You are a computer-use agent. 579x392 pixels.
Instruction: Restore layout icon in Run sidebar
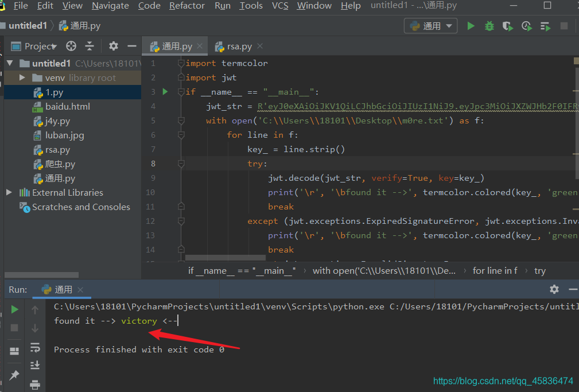pyautogui.click(x=14, y=351)
